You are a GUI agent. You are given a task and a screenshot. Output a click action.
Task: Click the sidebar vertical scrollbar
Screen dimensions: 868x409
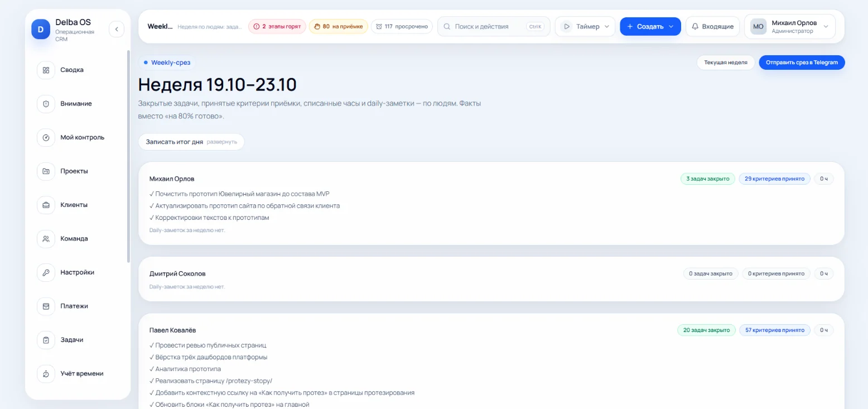click(129, 156)
